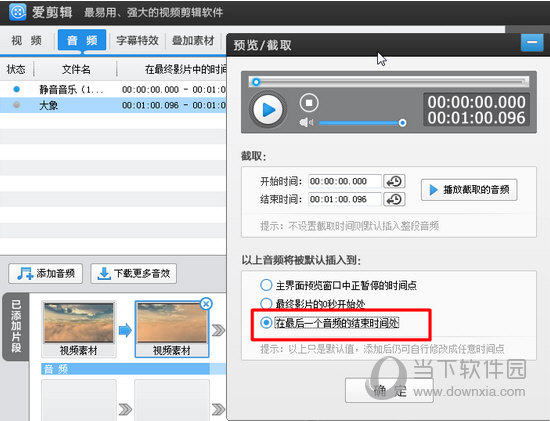Mute audio with the speaker icon
Screen dimensions: 550x421
point(306,122)
